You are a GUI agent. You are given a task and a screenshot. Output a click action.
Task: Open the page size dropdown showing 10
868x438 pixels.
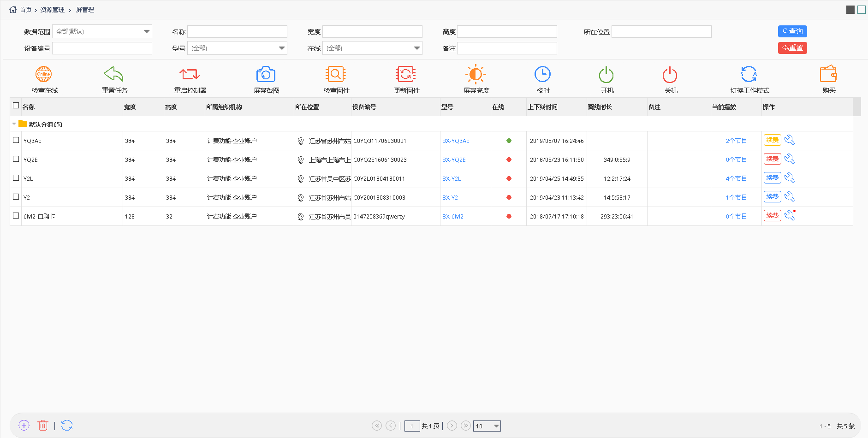coord(487,426)
